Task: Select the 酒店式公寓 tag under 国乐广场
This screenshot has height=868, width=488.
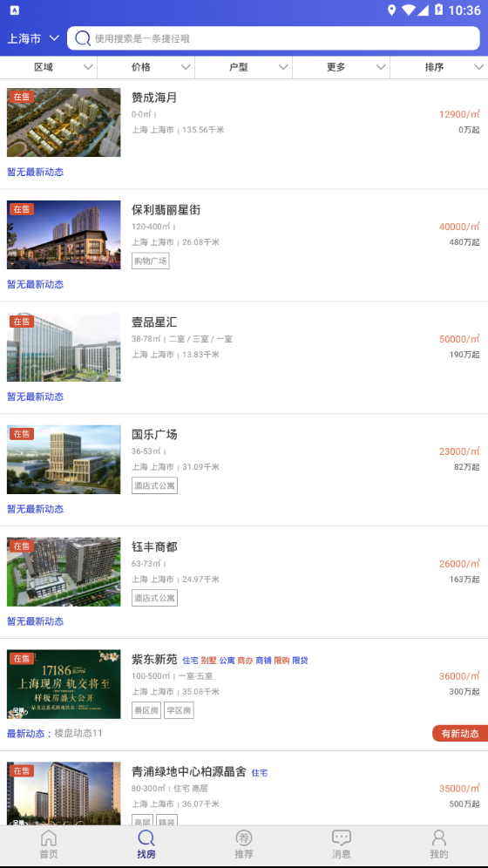Action: pos(154,485)
